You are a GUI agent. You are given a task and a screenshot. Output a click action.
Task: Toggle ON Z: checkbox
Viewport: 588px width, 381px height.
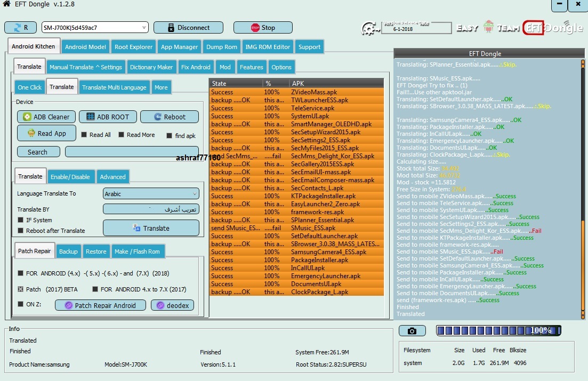pyautogui.click(x=21, y=304)
